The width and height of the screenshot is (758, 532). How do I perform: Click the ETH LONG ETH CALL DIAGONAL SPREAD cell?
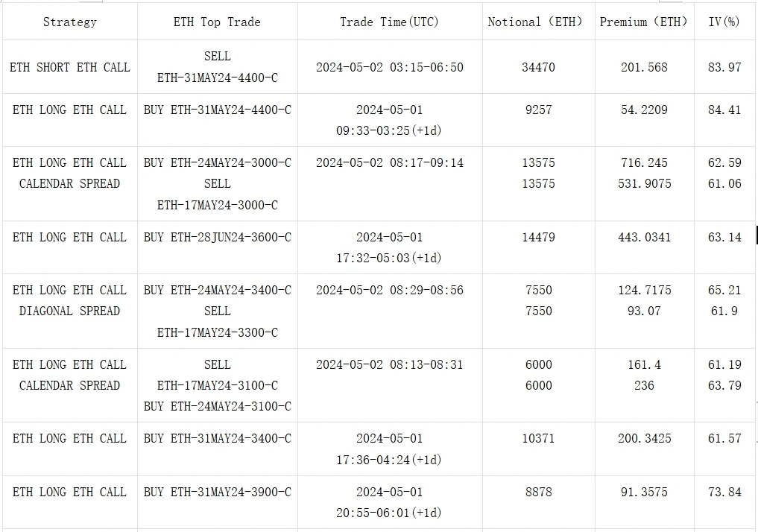(x=69, y=300)
